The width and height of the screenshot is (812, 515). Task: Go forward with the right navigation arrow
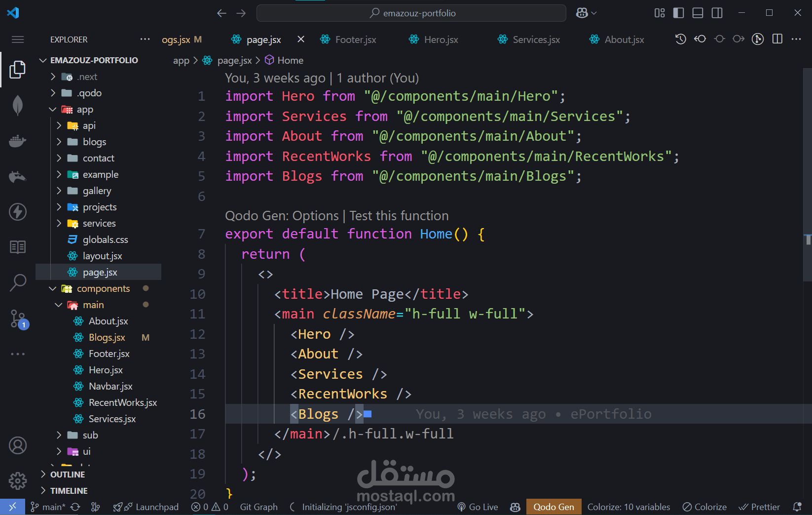coord(241,13)
